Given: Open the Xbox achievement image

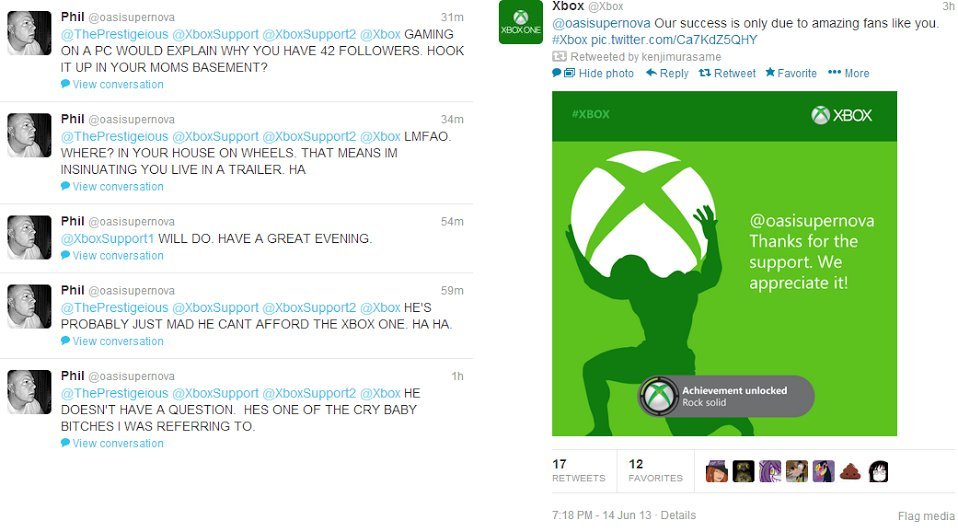Looking at the screenshot, I should pos(724,263).
